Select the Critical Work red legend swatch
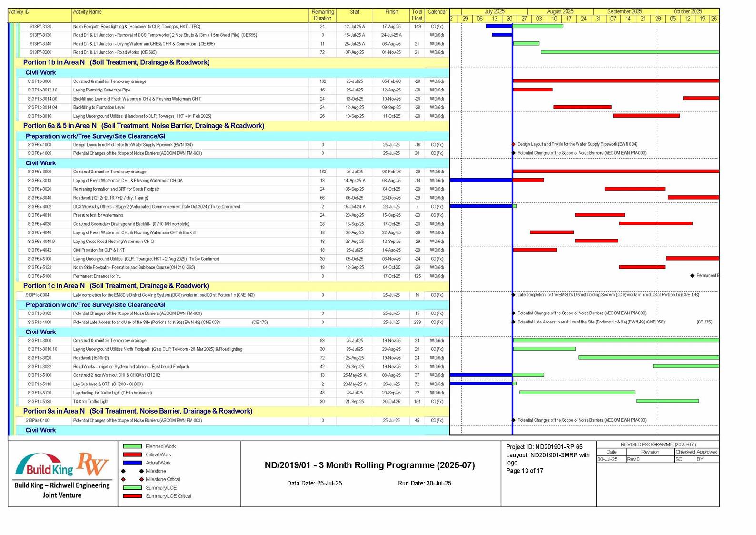Image resolution: width=756 pixels, height=535 pixels. click(132, 454)
